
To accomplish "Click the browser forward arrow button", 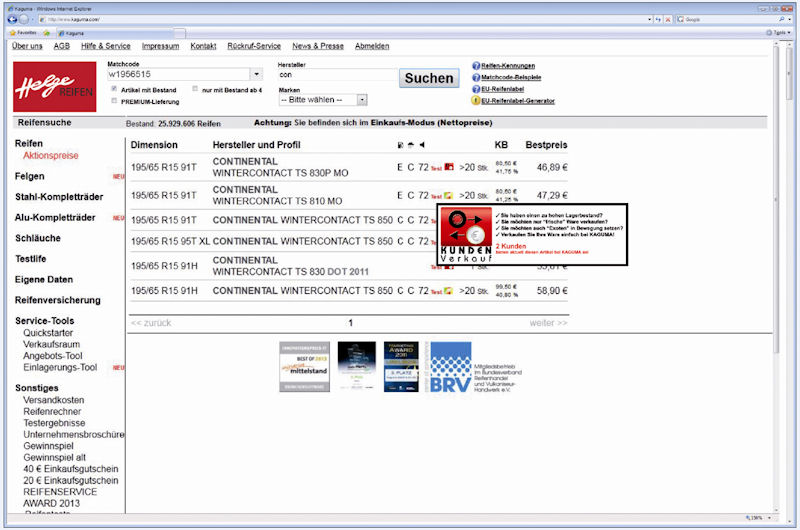I will [x=23, y=19].
